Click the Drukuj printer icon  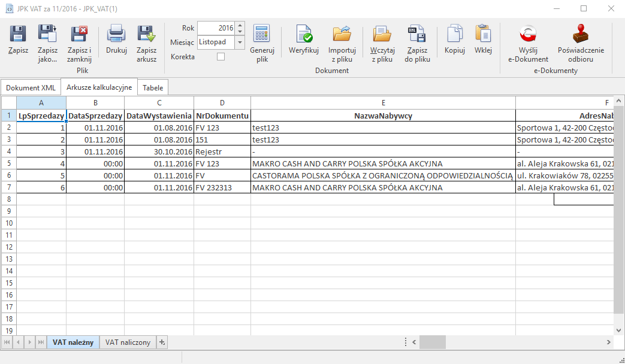coord(116,35)
